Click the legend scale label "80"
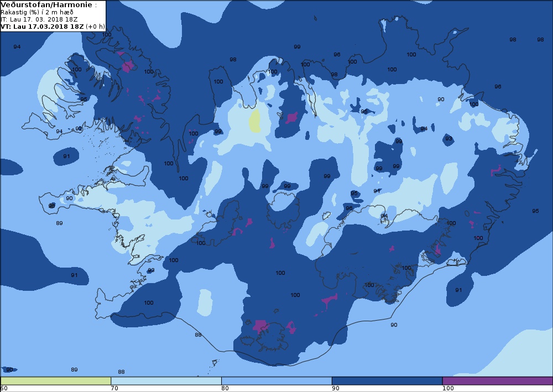The width and height of the screenshot is (553, 392). coord(225,389)
